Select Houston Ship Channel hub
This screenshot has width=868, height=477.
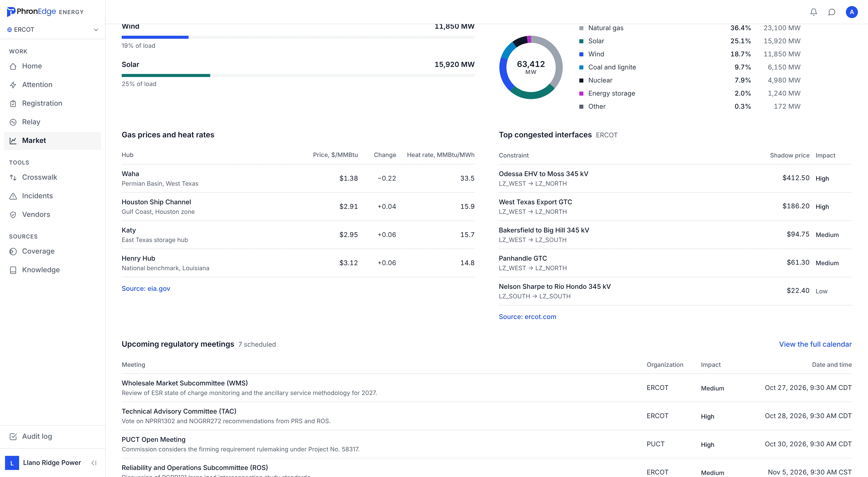coord(298,207)
